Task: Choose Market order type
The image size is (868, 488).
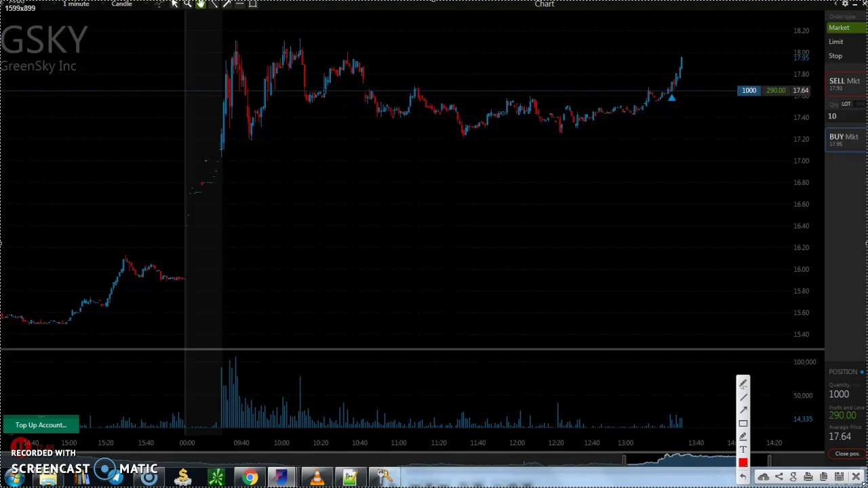Action: tap(846, 28)
